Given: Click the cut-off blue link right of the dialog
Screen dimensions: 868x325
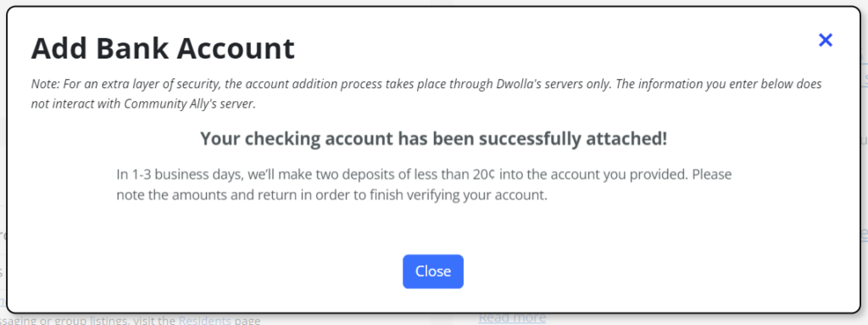Looking at the screenshot, I should click(x=865, y=233).
